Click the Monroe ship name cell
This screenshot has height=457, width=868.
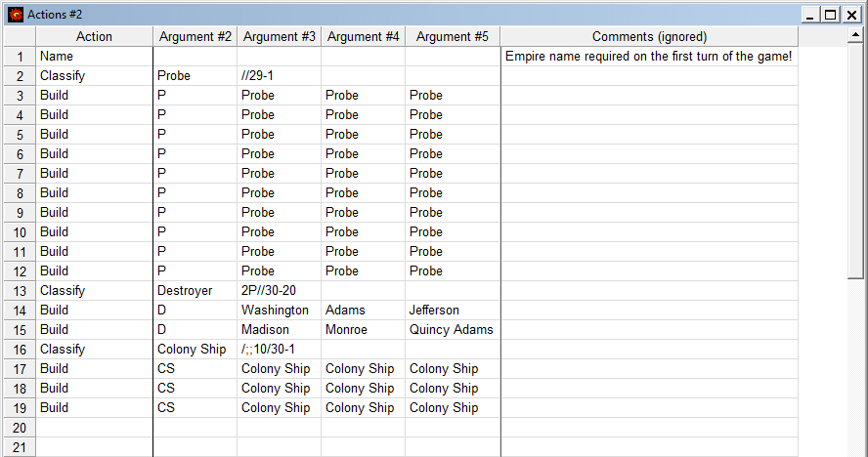[363, 330]
